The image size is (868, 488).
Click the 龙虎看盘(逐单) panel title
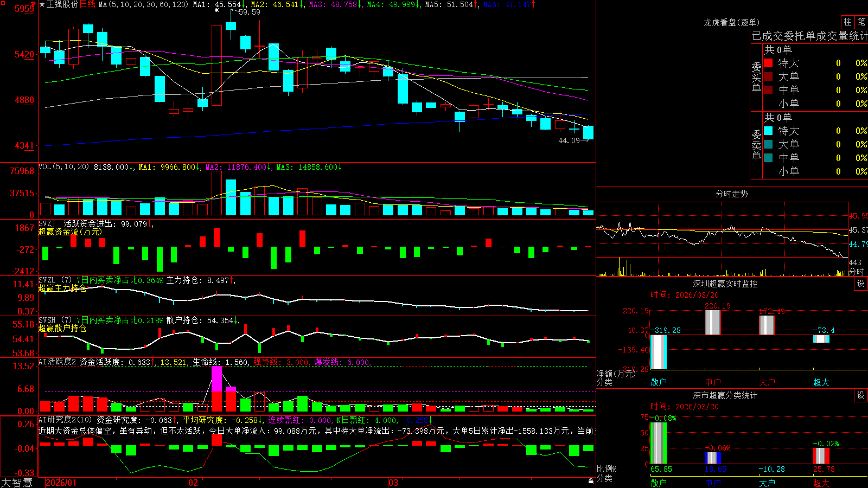pos(731,22)
